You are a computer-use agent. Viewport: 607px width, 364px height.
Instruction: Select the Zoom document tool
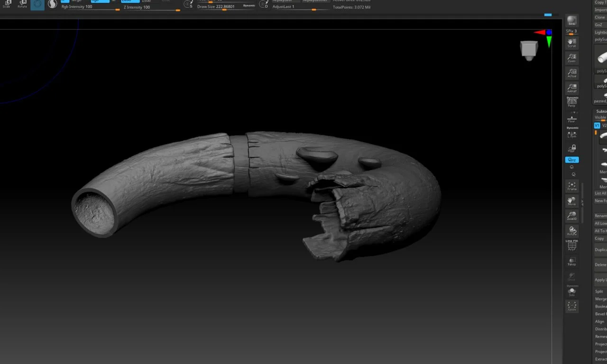tap(571, 58)
